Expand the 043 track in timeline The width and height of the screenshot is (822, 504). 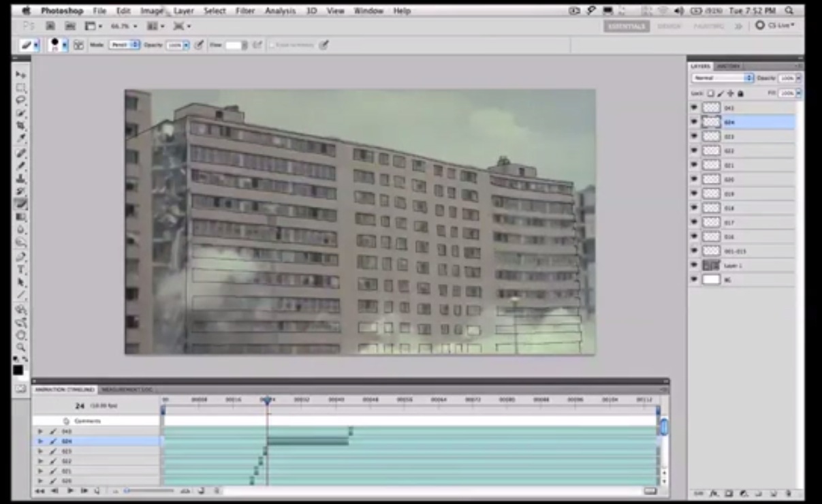(40, 432)
